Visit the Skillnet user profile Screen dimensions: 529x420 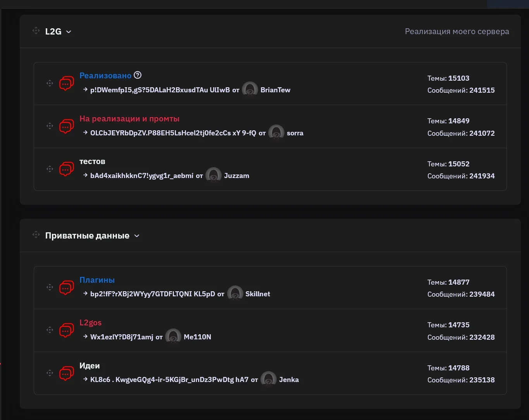point(258,294)
